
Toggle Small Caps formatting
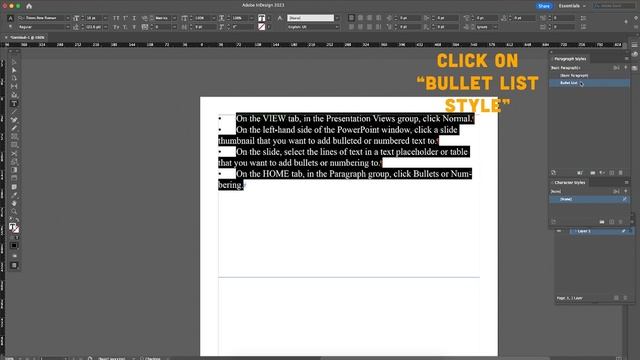coord(116,27)
